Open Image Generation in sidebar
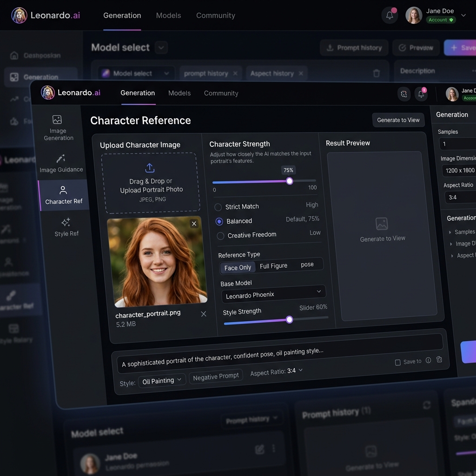Image resolution: width=476 pixels, height=476 pixels. pyautogui.click(x=58, y=128)
